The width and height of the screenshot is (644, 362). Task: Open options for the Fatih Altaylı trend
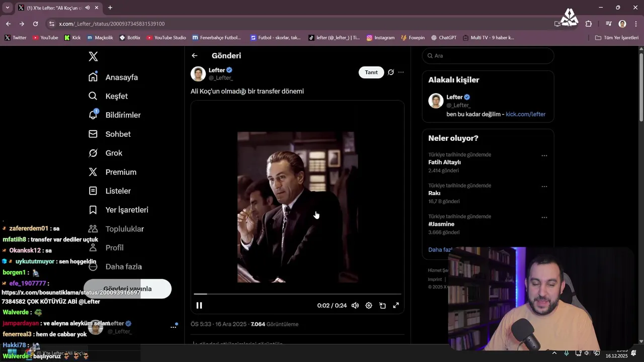[x=544, y=156]
